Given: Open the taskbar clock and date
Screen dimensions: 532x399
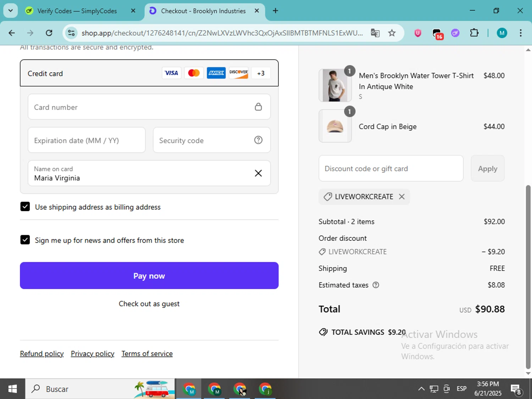Looking at the screenshot, I should pos(488,389).
